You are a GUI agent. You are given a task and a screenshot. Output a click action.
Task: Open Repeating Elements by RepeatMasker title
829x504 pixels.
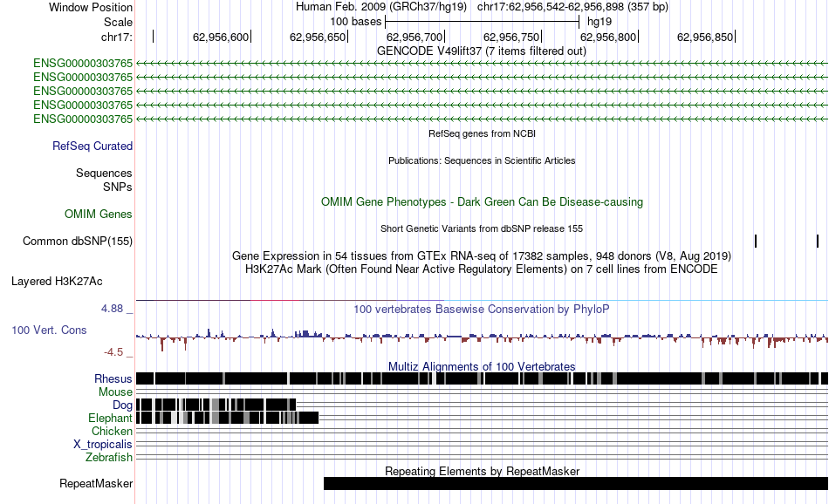(x=483, y=471)
